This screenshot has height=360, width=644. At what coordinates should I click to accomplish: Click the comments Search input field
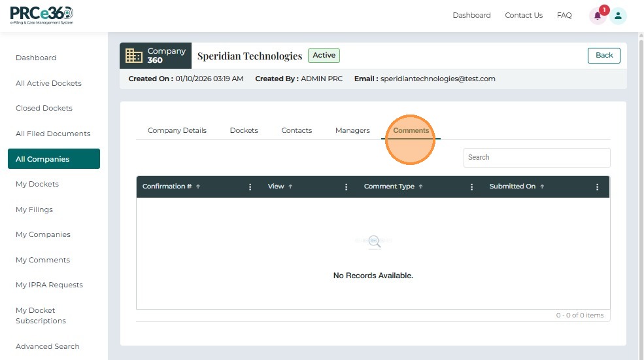click(x=537, y=157)
